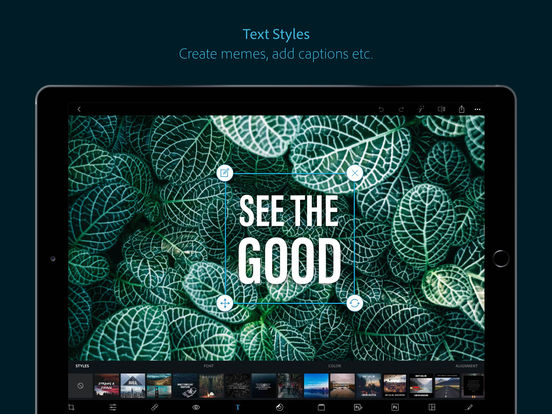Viewport: 552px width, 414px height.
Task: Choose the blue lake text style thumbnail
Action: point(316,386)
